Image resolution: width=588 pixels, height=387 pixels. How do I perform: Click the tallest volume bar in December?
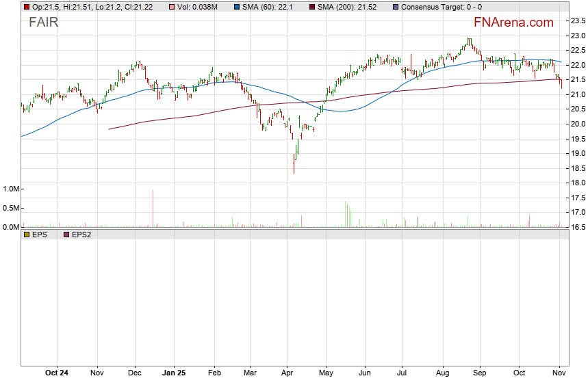point(153,209)
